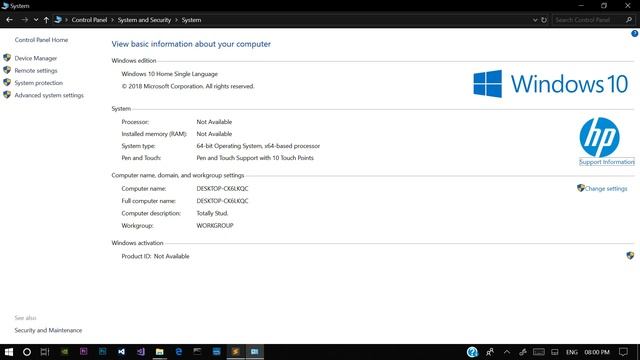Open Cortana circle in taskbar
This screenshot has width=640, height=360.
pyautogui.click(x=27, y=352)
